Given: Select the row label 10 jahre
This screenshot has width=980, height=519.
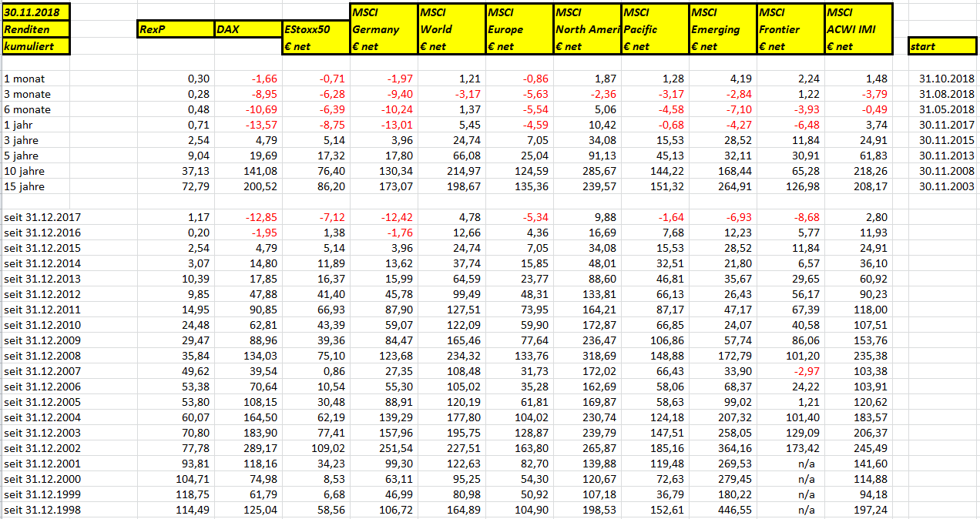Looking at the screenshot, I should click(24, 171).
